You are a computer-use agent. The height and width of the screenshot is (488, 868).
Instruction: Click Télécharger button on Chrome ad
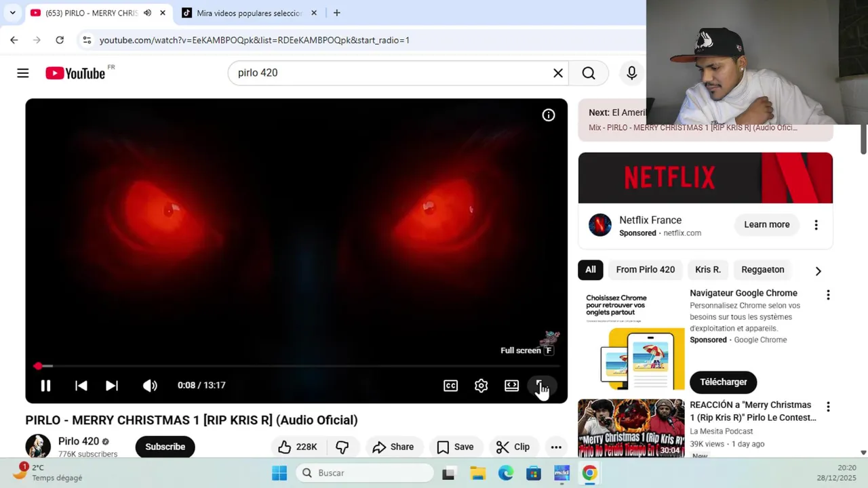click(x=724, y=382)
